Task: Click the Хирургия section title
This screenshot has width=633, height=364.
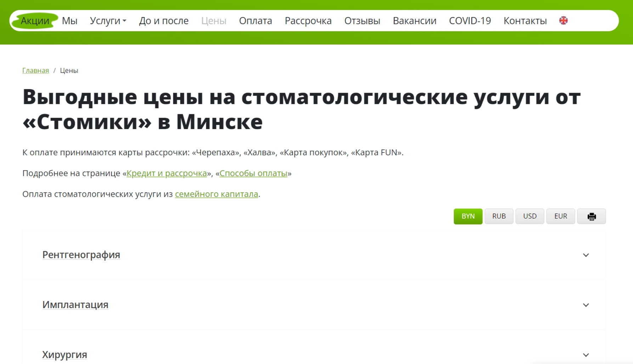Action: tap(64, 354)
